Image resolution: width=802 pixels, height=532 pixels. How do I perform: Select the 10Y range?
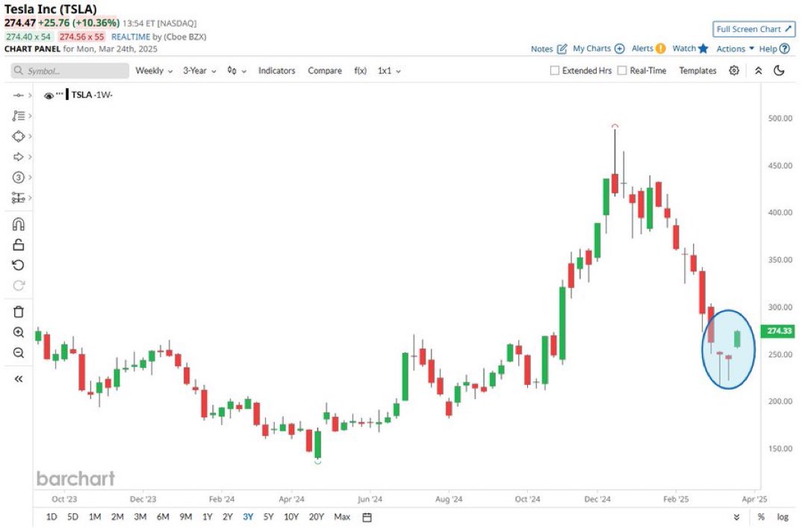point(291,517)
